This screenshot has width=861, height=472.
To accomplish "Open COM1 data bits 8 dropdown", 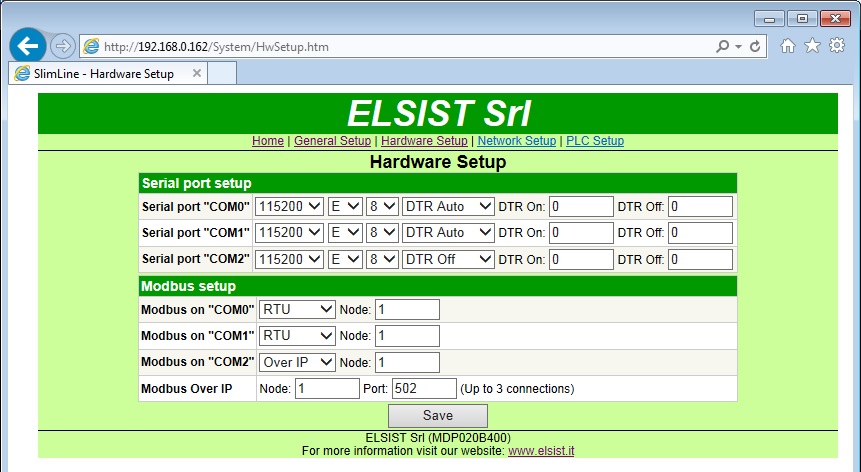I will pyautogui.click(x=382, y=233).
